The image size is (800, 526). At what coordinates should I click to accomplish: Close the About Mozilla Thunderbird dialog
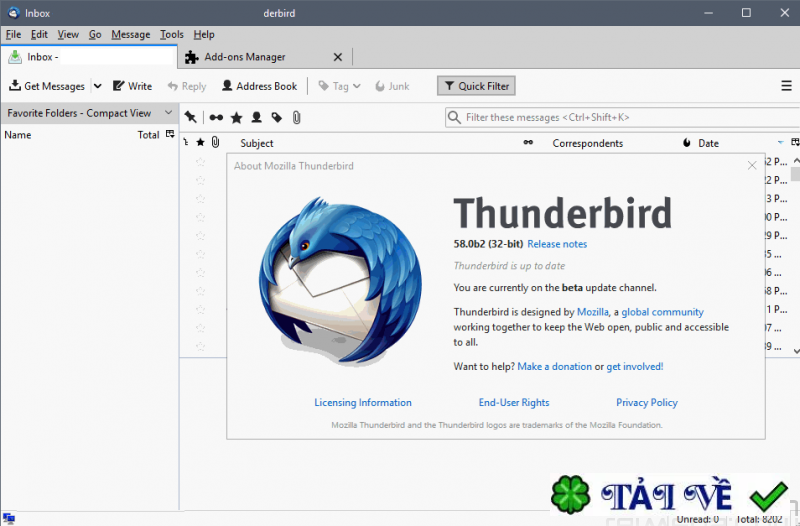[x=752, y=165]
